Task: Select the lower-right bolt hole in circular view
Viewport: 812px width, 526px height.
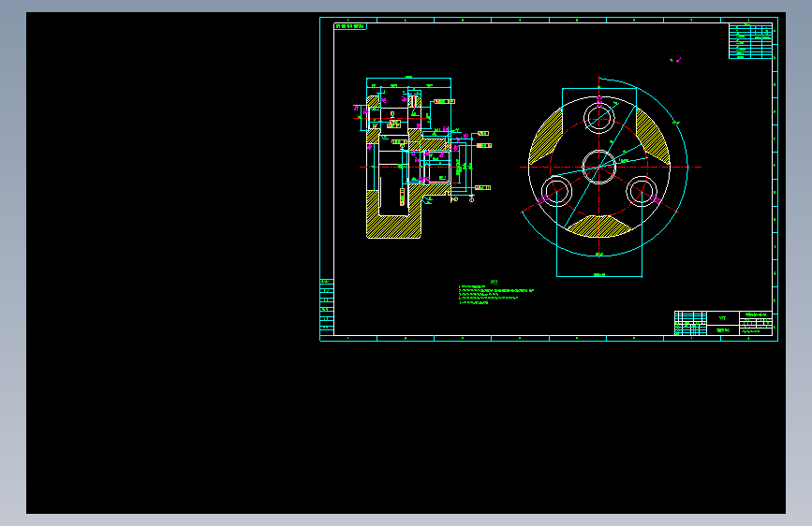Action: point(642,191)
